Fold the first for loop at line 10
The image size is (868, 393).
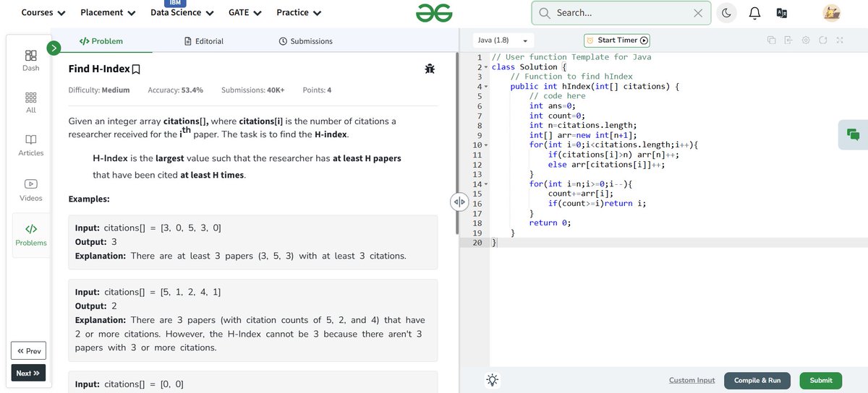click(x=487, y=145)
